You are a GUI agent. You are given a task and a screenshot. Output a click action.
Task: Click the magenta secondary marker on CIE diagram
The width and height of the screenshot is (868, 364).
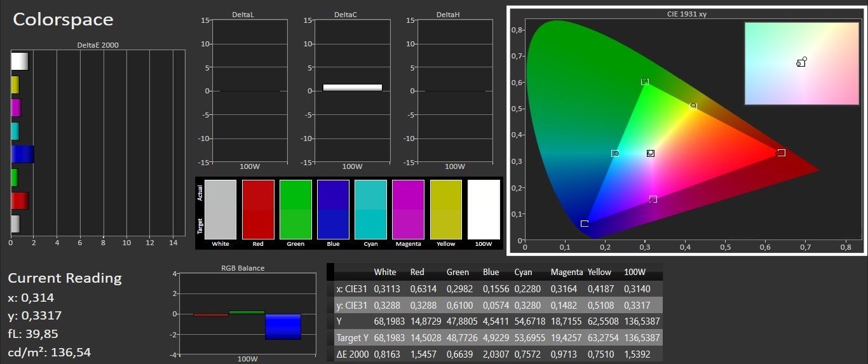pyautogui.click(x=653, y=199)
